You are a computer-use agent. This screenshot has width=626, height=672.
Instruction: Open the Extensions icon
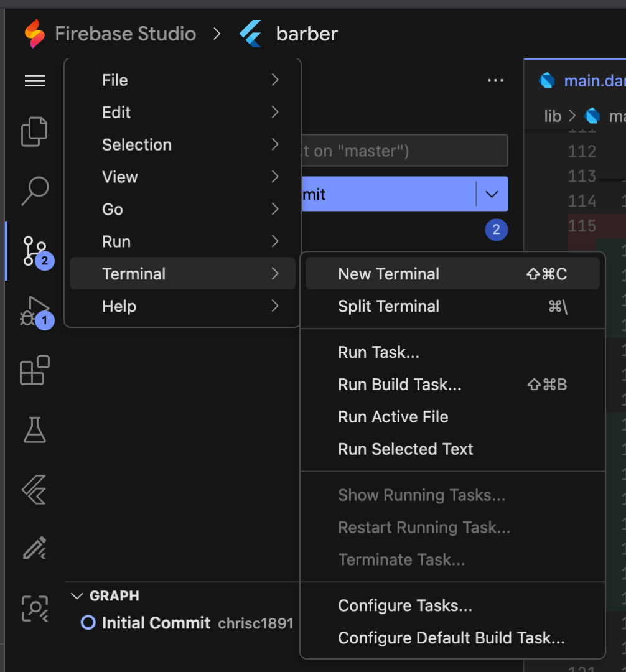[x=35, y=370]
